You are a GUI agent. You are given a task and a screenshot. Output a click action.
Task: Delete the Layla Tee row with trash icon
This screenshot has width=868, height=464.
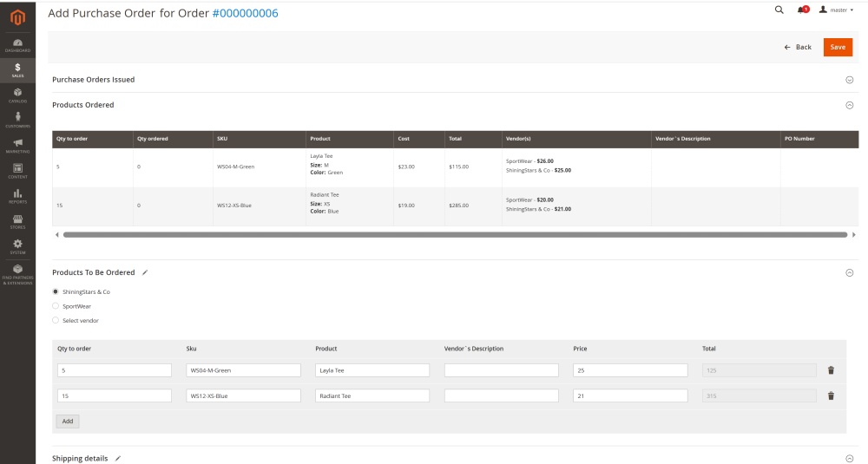[x=831, y=370]
